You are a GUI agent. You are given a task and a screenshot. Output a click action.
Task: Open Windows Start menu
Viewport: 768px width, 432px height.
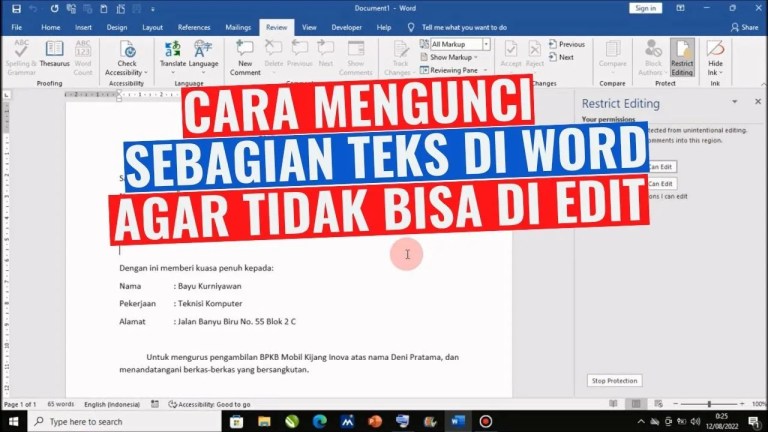coord(13,421)
